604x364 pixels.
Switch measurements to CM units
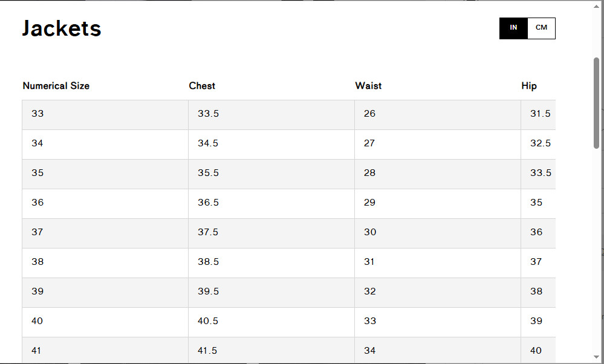coord(541,28)
